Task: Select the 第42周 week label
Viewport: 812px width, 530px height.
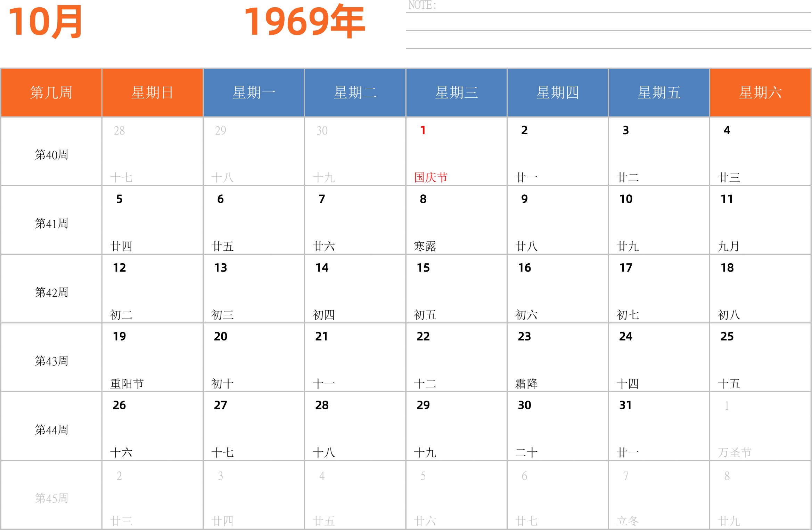Action: click(51, 292)
